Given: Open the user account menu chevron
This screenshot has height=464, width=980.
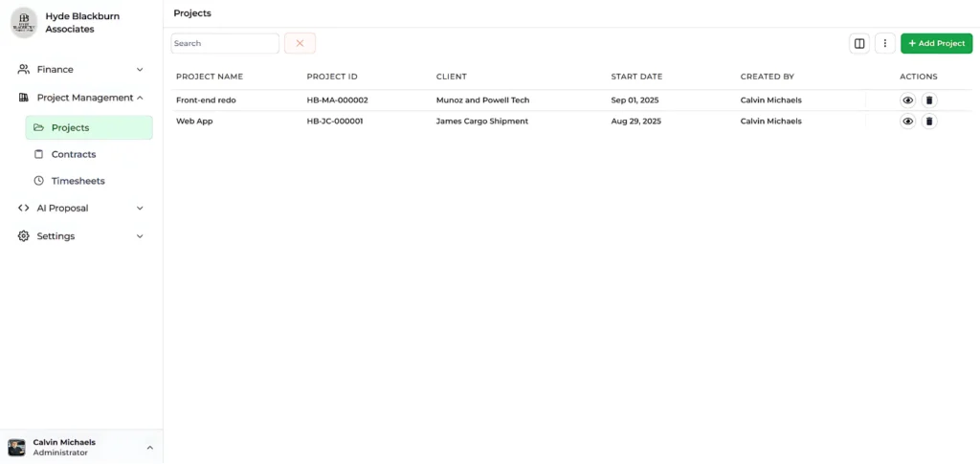Looking at the screenshot, I should (x=149, y=448).
